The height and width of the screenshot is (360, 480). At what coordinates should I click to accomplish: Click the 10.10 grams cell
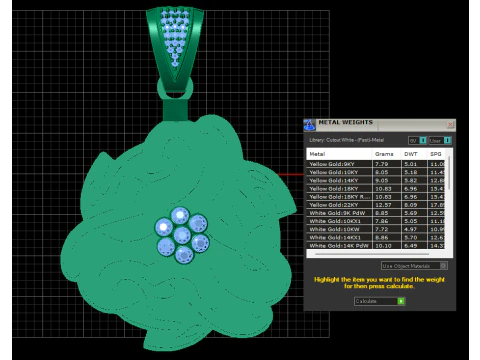(387, 245)
